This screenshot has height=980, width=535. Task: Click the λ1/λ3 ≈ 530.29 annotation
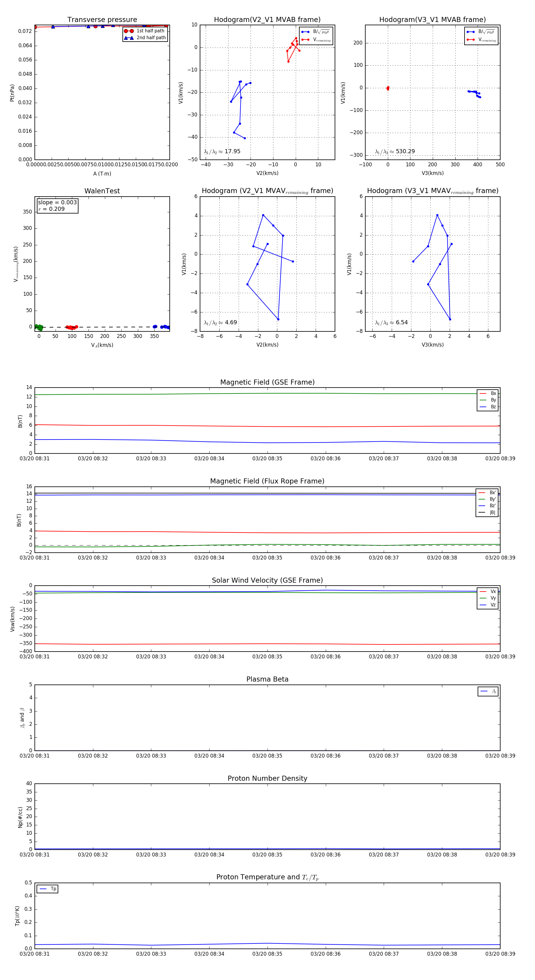click(x=395, y=151)
